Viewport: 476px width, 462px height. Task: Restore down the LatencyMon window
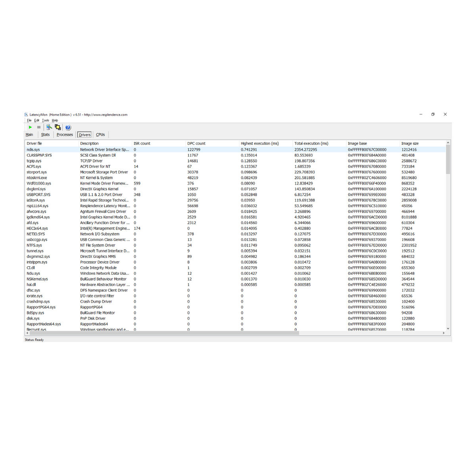click(433, 114)
